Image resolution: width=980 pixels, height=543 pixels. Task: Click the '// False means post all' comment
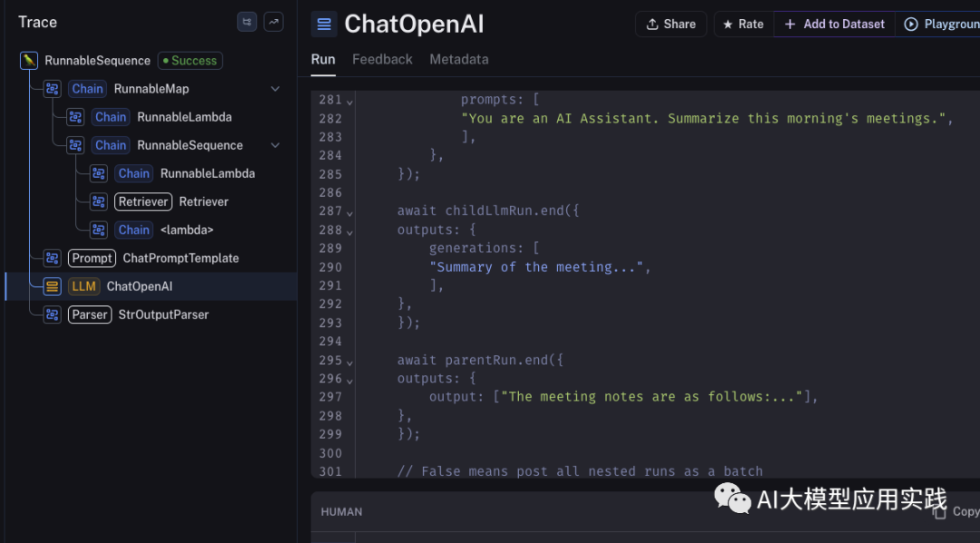[x=580, y=471]
